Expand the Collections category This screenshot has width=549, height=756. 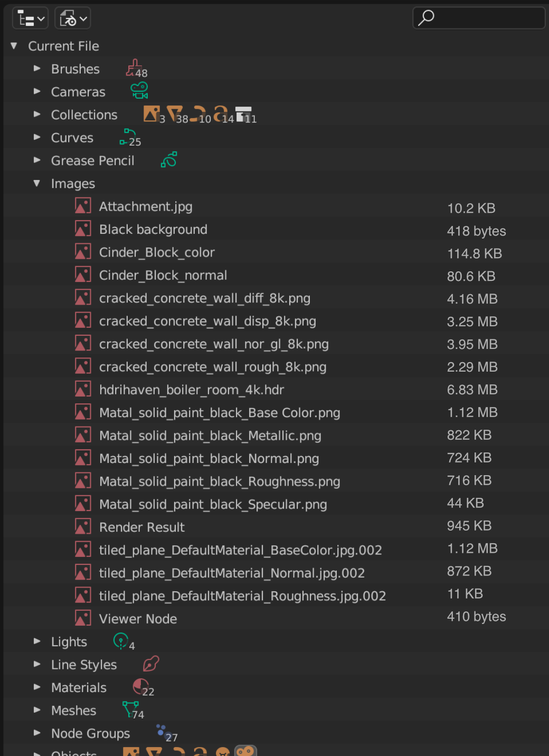click(x=37, y=114)
